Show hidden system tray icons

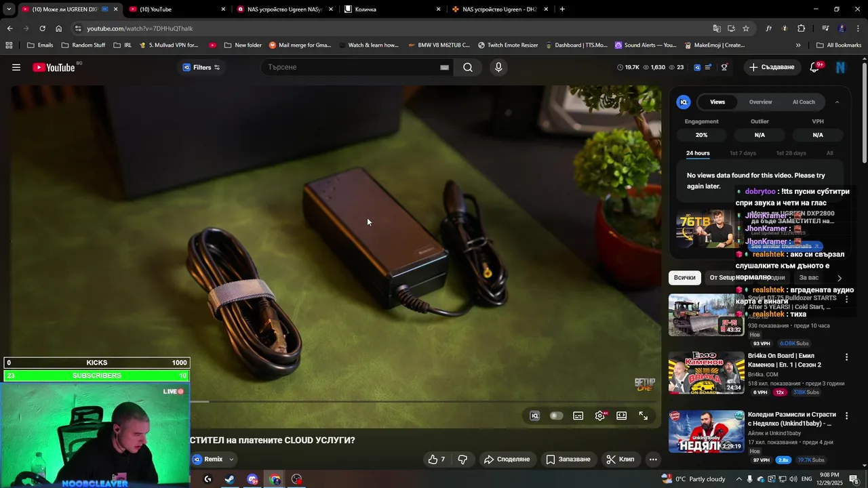point(739,479)
